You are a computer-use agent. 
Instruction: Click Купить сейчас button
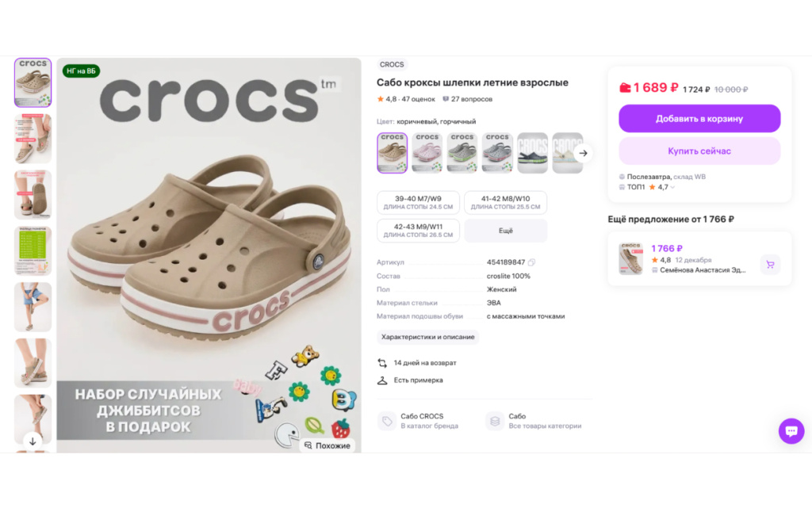(699, 151)
